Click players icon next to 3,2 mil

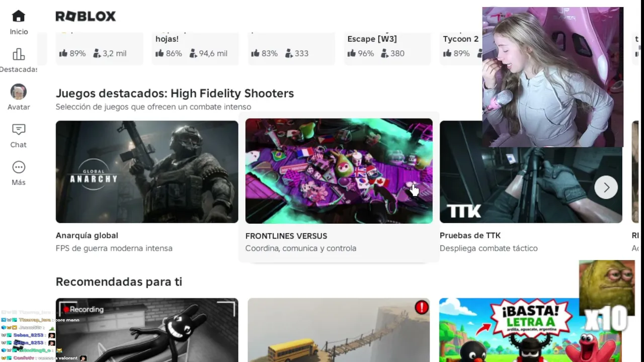(x=97, y=53)
